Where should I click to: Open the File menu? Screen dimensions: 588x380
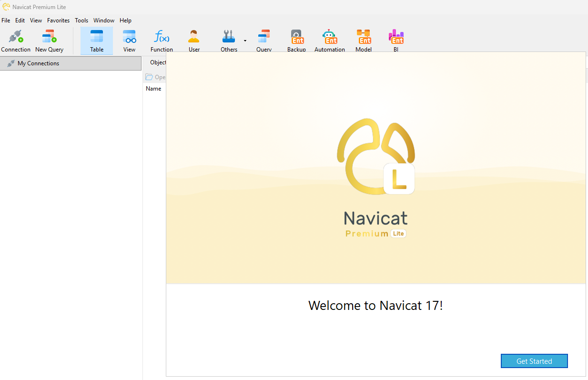6,21
